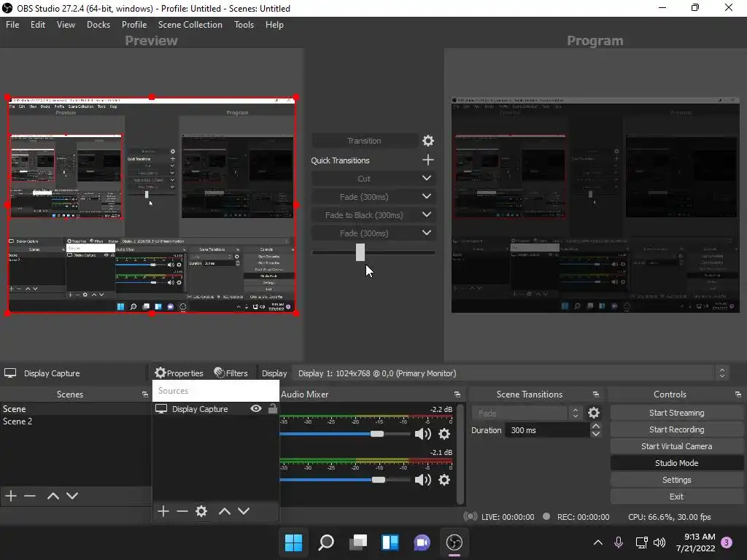Open Scene Transitions properties gear icon
Viewport: 747px width, 560px height.
pyautogui.click(x=594, y=413)
